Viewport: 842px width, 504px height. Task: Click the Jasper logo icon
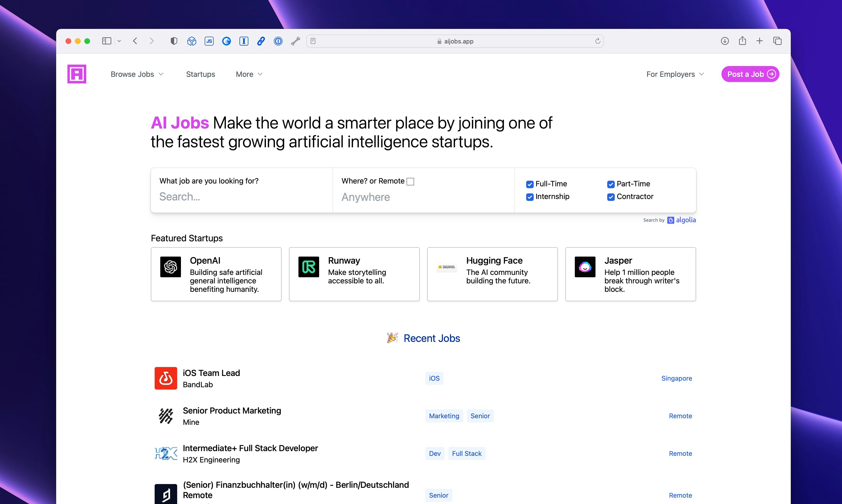pos(585,267)
